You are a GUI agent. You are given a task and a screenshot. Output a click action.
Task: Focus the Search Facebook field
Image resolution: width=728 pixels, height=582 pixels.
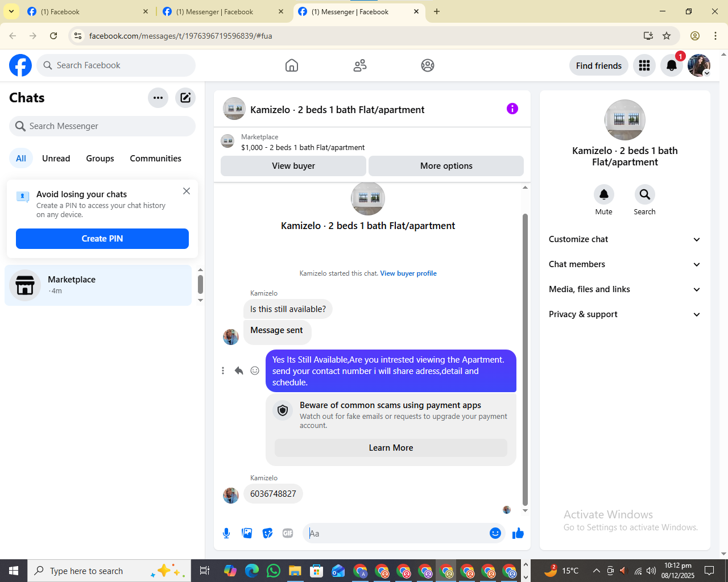pyautogui.click(x=116, y=65)
